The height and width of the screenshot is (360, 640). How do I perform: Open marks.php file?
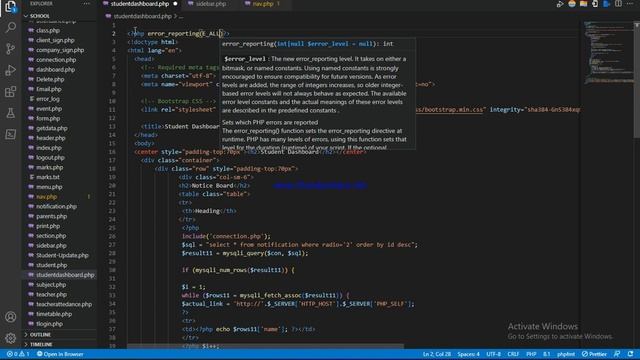[49, 167]
